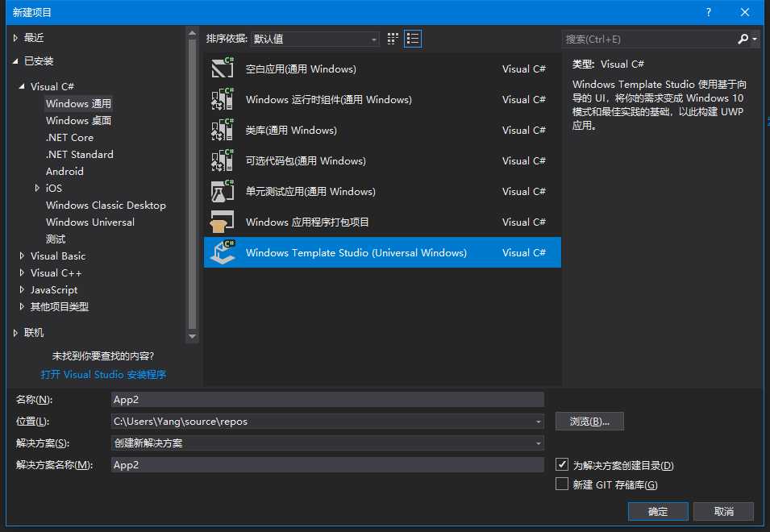Expand the 联机 tree node

(15, 333)
